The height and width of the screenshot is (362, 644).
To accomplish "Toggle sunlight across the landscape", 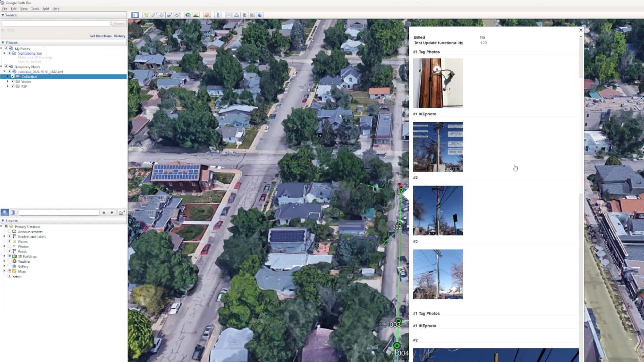I will click(x=196, y=15).
